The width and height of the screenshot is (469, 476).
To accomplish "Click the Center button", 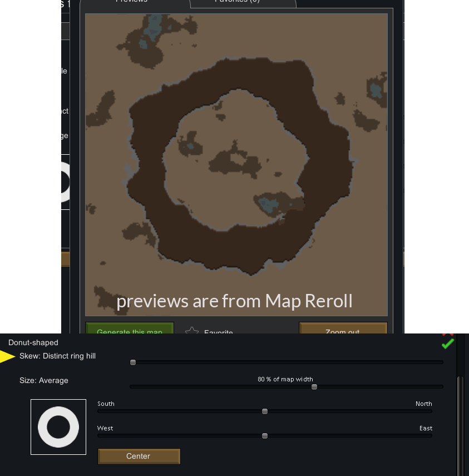I will tap(139, 457).
